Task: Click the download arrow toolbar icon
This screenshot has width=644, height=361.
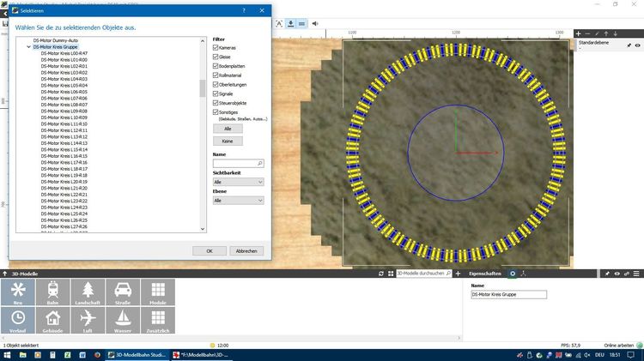Action: [x=290, y=24]
